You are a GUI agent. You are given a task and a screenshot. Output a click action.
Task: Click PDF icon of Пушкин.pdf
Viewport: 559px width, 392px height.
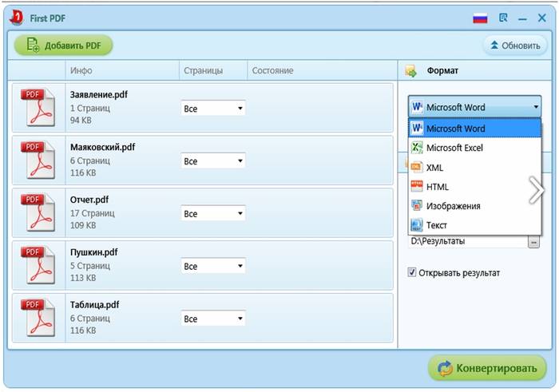(38, 265)
